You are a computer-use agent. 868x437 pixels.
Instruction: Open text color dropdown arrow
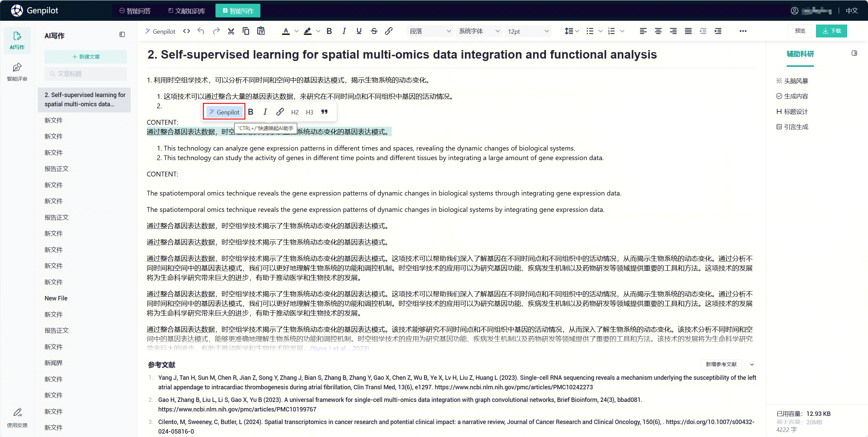point(296,31)
